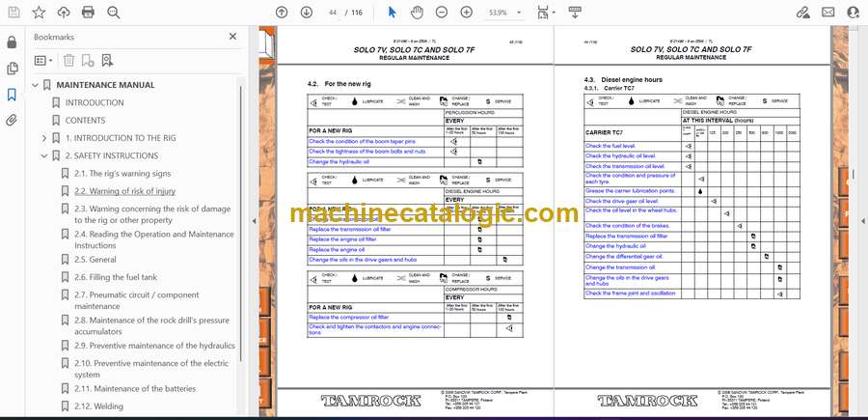
Task: Activate the selection arrow tool
Action: pos(392,13)
